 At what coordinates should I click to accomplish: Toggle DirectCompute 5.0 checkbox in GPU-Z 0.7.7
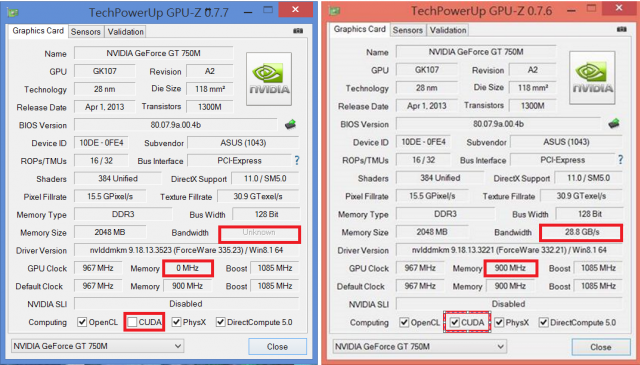tap(220, 322)
